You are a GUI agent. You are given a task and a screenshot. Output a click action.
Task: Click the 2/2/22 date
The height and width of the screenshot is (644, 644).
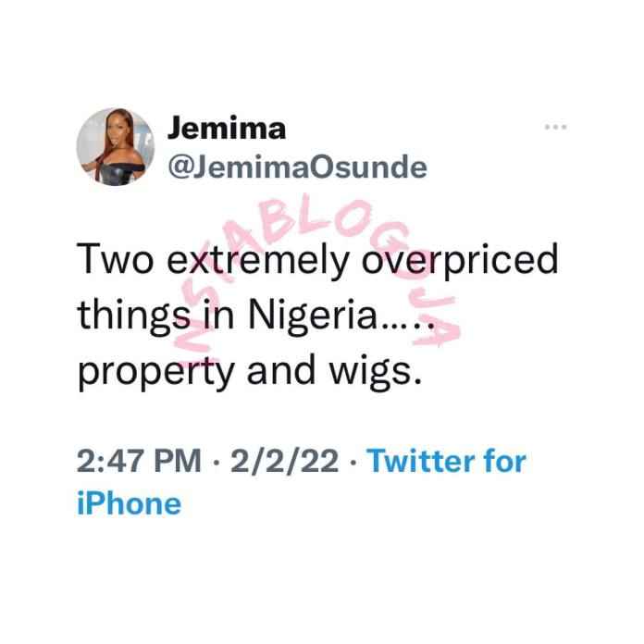285,461
